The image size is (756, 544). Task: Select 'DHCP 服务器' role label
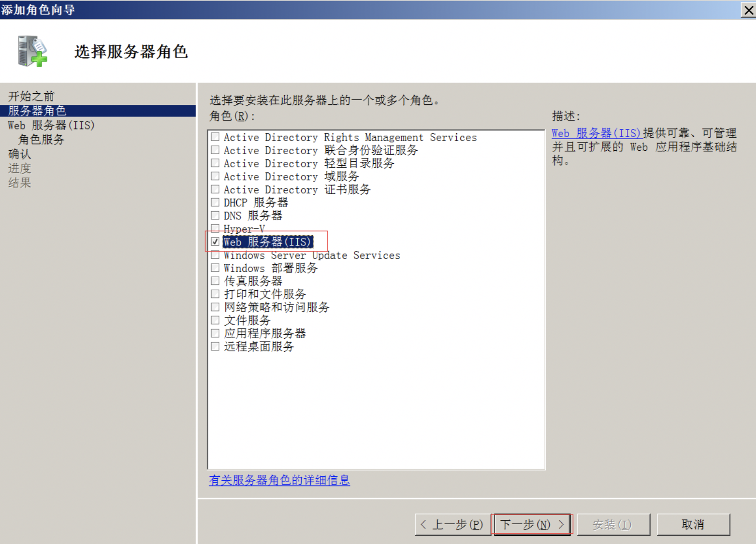[x=256, y=202]
